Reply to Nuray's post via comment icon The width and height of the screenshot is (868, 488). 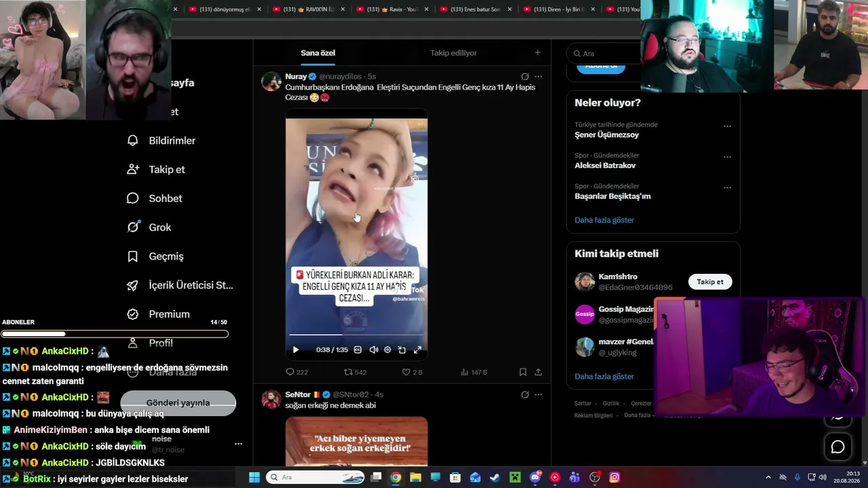coord(290,372)
